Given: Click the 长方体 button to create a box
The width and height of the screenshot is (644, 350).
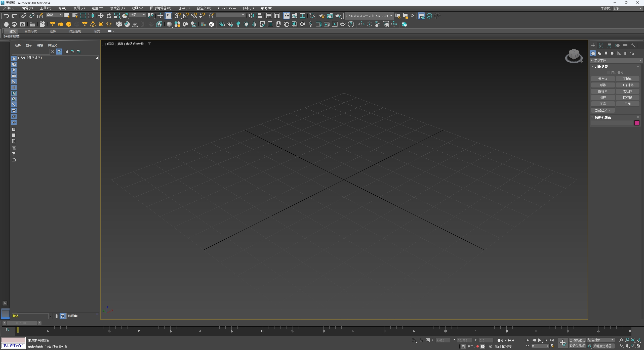Looking at the screenshot, I should point(603,79).
